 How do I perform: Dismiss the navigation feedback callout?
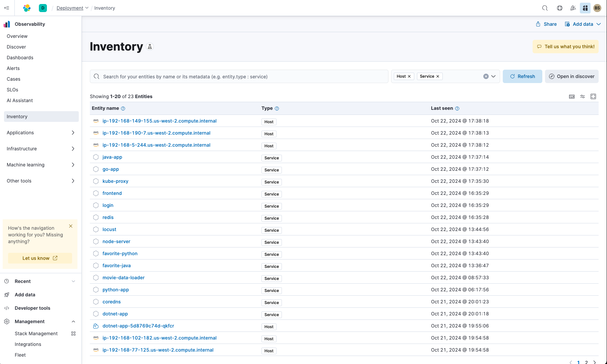coord(71,226)
